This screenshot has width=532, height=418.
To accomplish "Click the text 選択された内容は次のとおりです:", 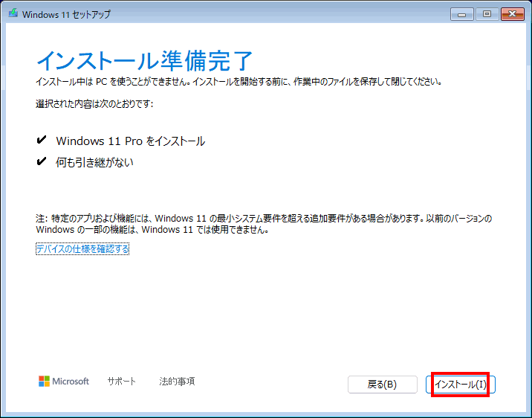I will (94, 103).
